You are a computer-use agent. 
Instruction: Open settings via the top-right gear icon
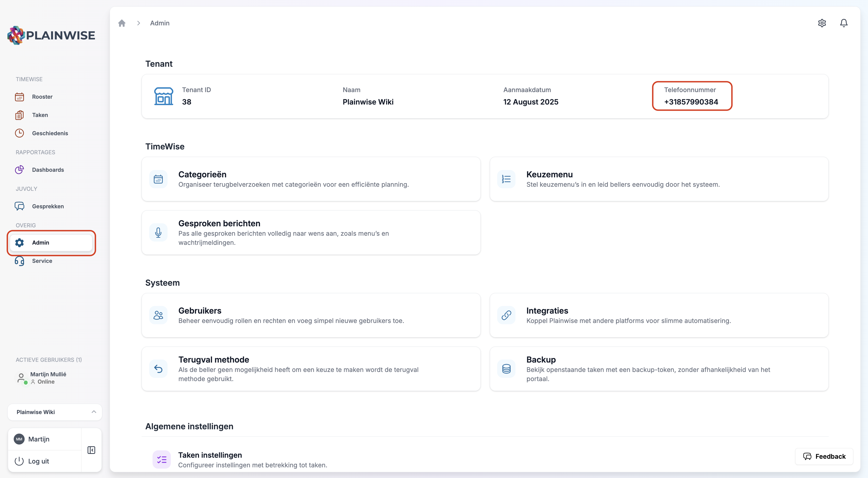822,23
